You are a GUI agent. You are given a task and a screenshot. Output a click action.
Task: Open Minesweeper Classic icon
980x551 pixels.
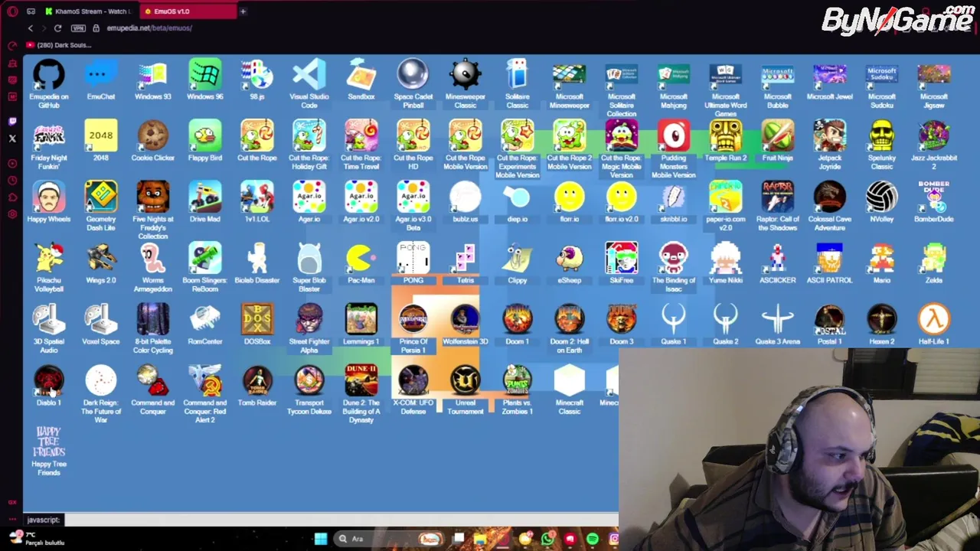tap(465, 83)
